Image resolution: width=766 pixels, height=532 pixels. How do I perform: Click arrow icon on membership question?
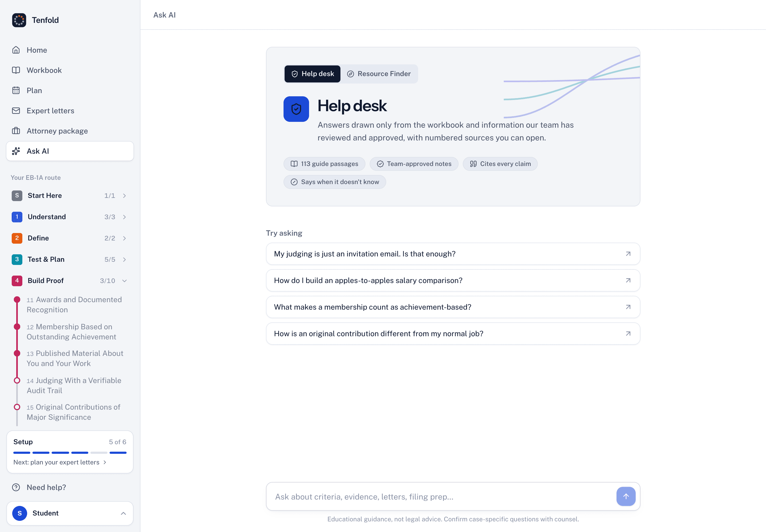(628, 307)
